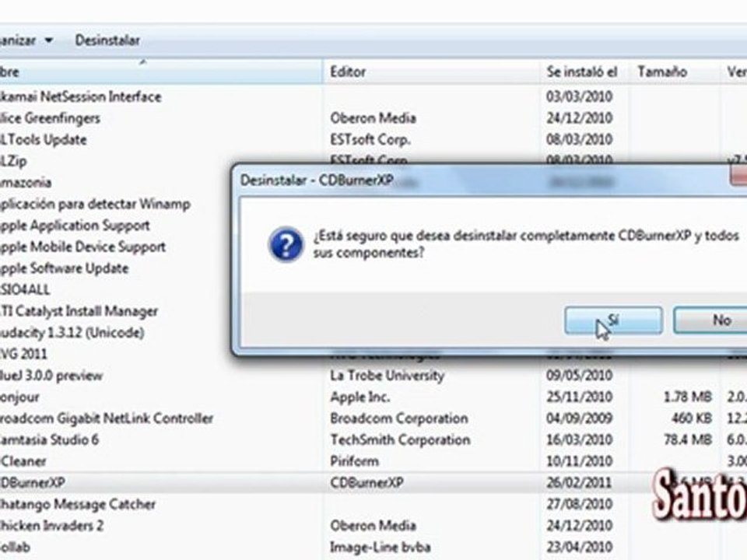Screen dimensions: 747x560
Task: Click Apple Inc. editor cell
Action: 360,397
